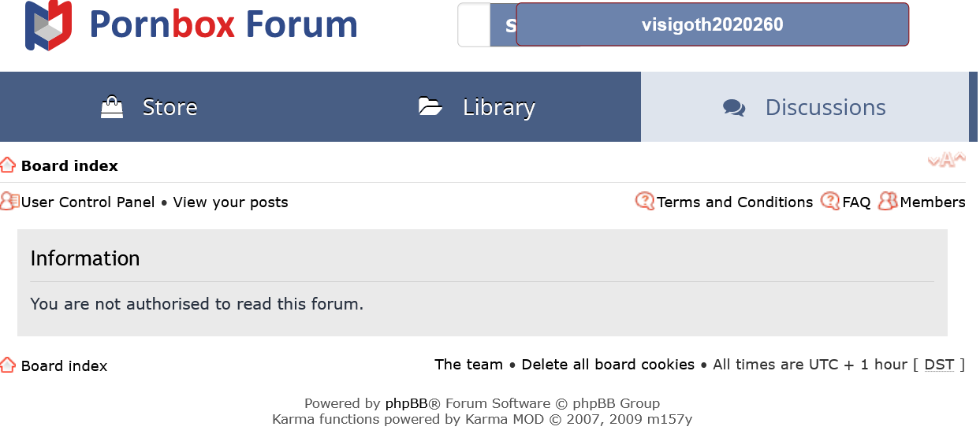Follow the phpBB footer link

point(407,403)
